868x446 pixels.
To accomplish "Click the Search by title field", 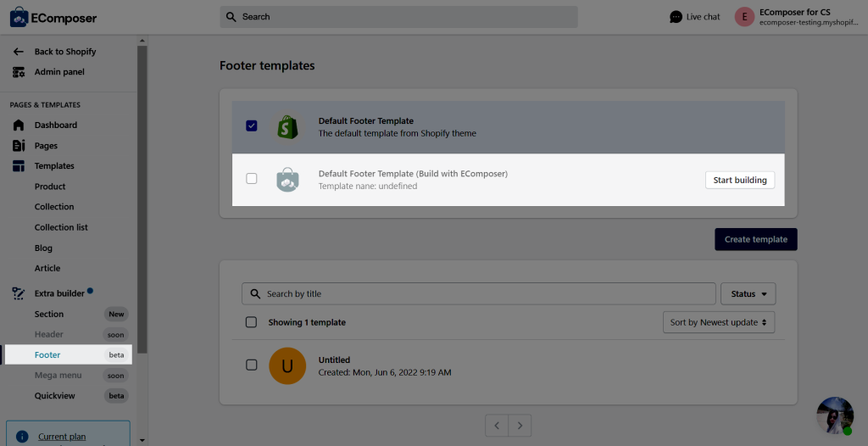I will point(479,293).
